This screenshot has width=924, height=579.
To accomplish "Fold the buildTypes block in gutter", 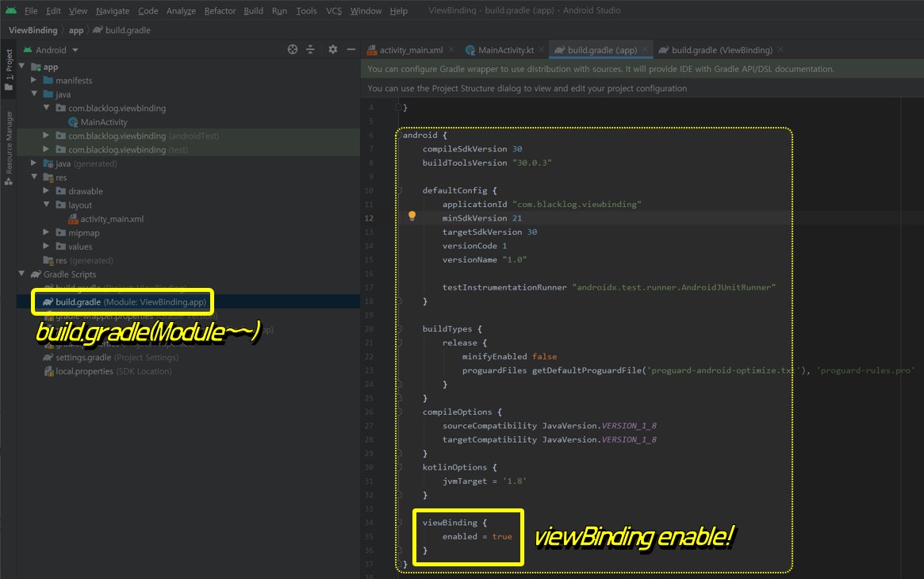I will tap(399, 328).
